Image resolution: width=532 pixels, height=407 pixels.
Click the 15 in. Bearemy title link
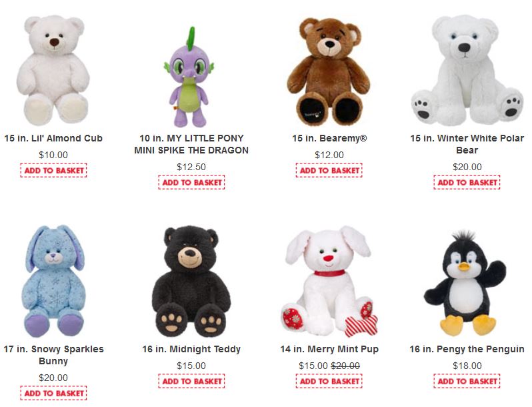[329, 138]
